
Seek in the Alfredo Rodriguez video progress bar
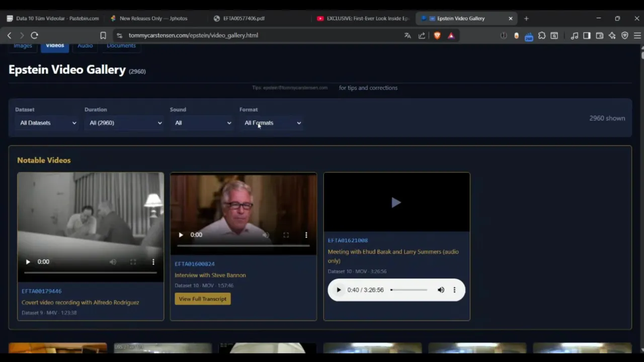point(91,273)
